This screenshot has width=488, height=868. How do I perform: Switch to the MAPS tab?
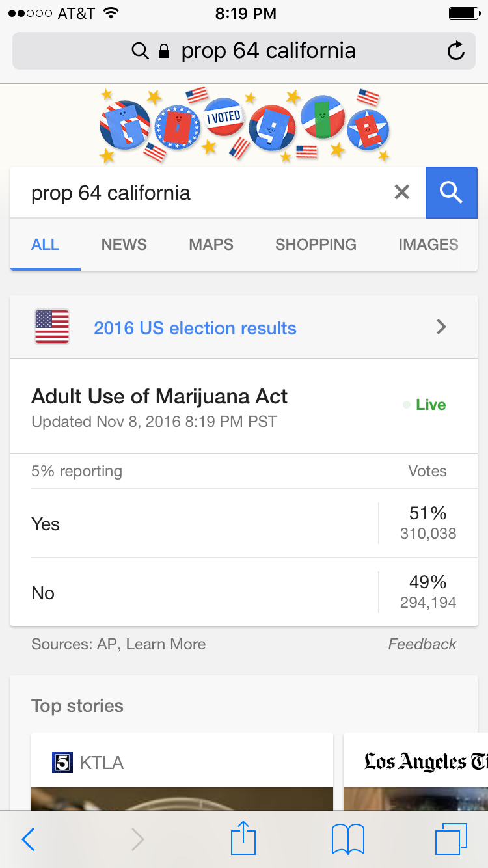click(211, 245)
